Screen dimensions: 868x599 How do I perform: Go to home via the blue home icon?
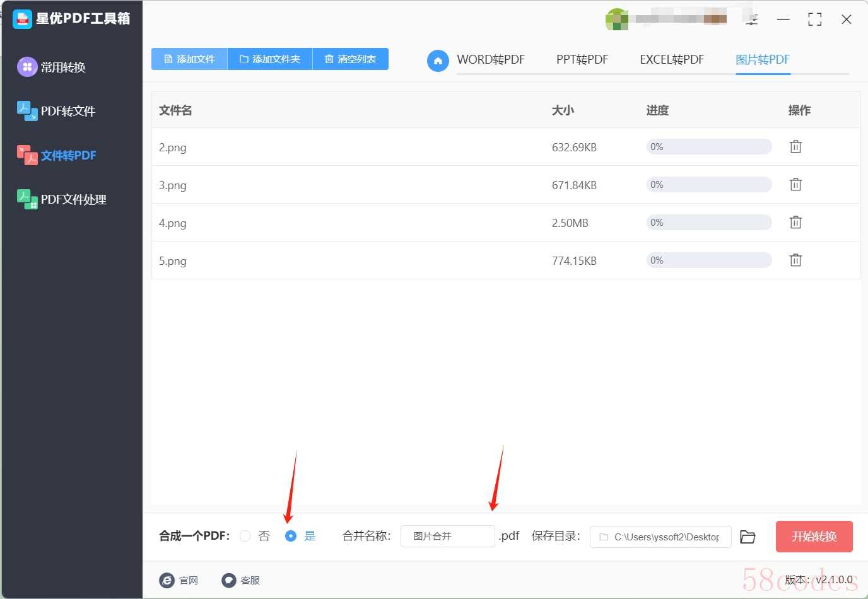click(x=438, y=61)
